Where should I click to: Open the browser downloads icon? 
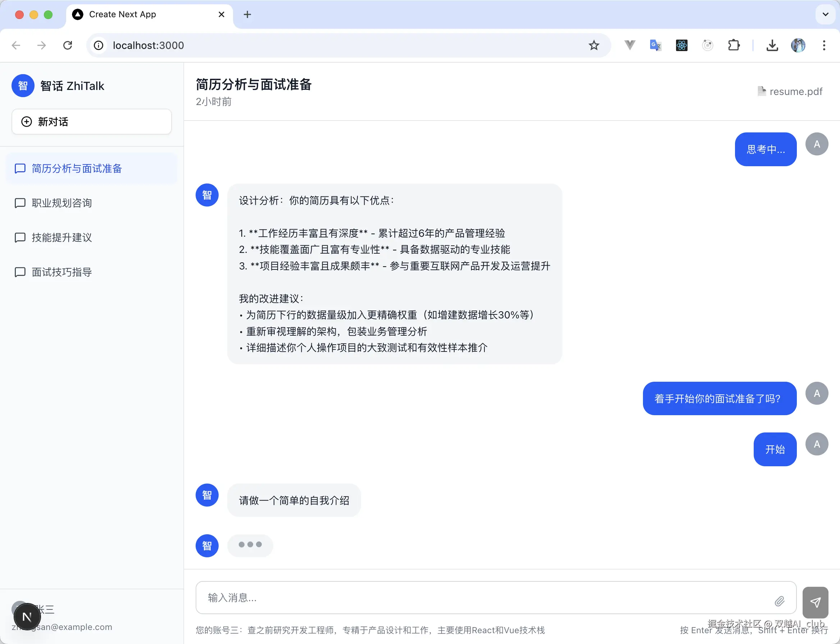772,45
